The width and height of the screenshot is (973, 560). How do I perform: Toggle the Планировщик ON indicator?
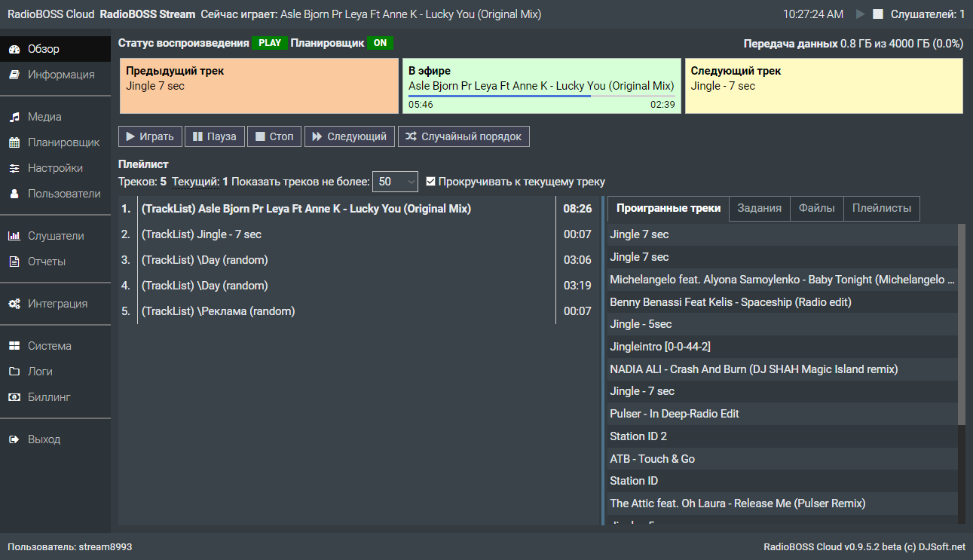click(x=380, y=43)
